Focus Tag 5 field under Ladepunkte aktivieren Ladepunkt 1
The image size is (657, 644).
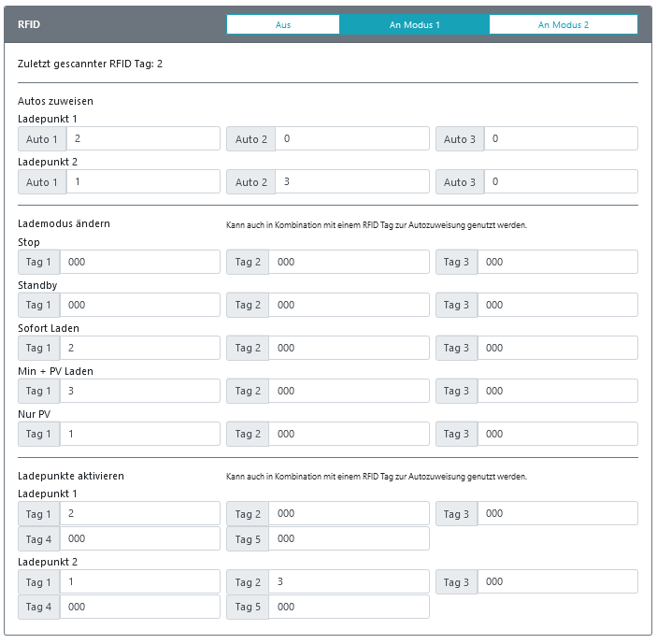click(x=349, y=538)
